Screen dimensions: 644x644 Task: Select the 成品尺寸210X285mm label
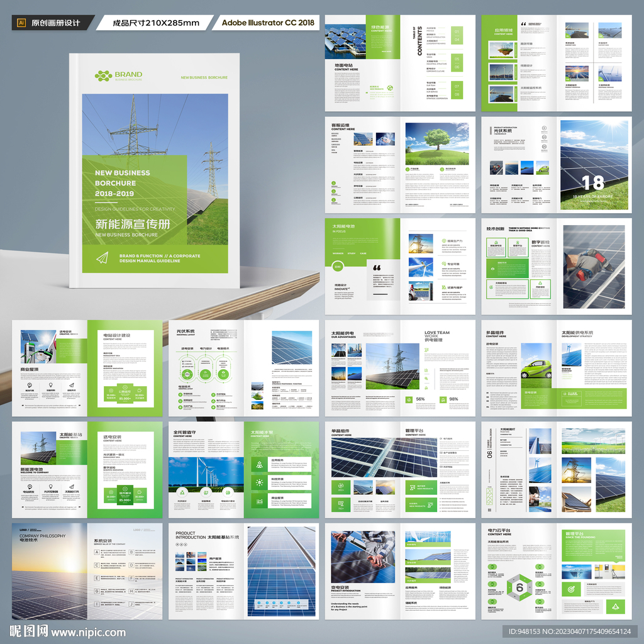pos(156,23)
